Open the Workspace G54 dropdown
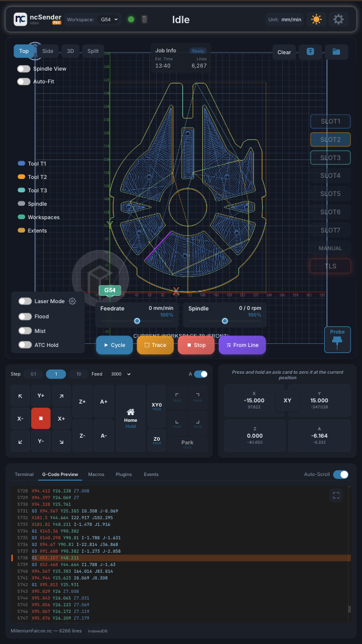 (109, 19)
